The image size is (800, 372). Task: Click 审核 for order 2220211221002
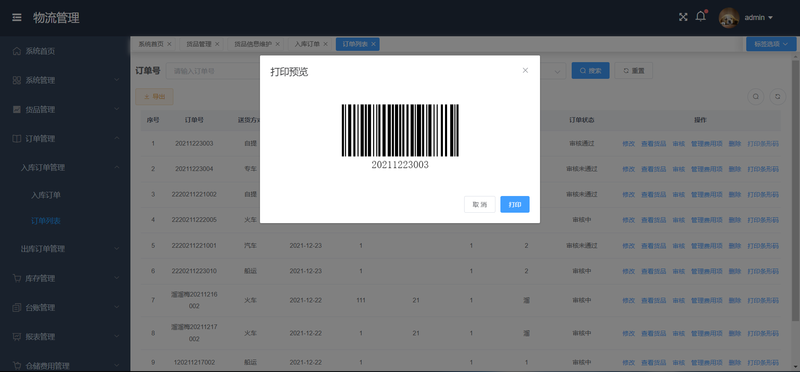click(679, 194)
